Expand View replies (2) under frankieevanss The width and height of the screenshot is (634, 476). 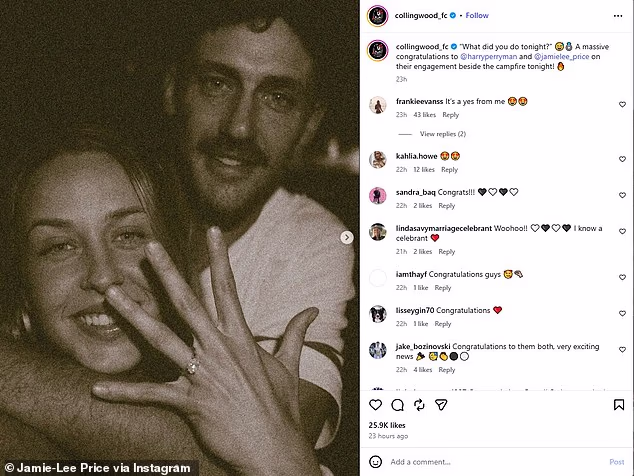tap(442, 133)
